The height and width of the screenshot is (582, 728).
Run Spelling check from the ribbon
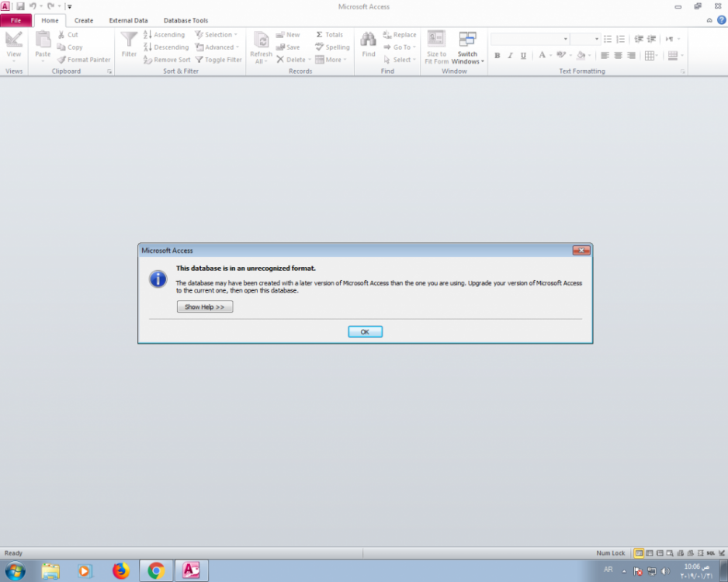pos(332,47)
